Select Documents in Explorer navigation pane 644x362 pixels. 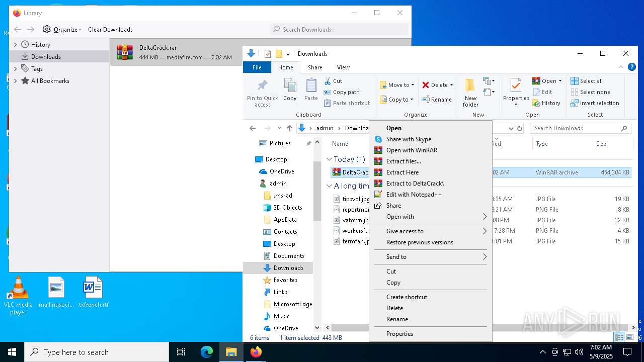click(288, 256)
